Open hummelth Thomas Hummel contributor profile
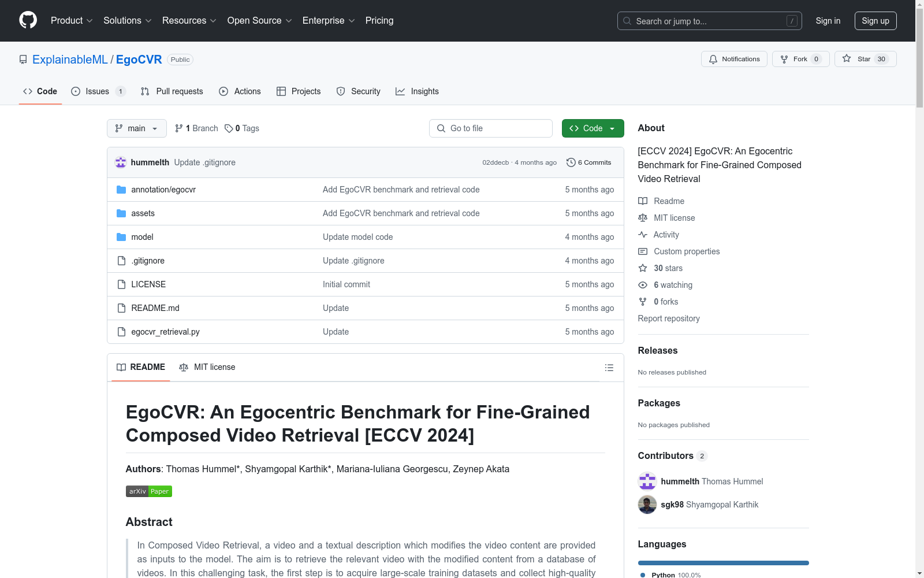The image size is (924, 578). [712, 481]
